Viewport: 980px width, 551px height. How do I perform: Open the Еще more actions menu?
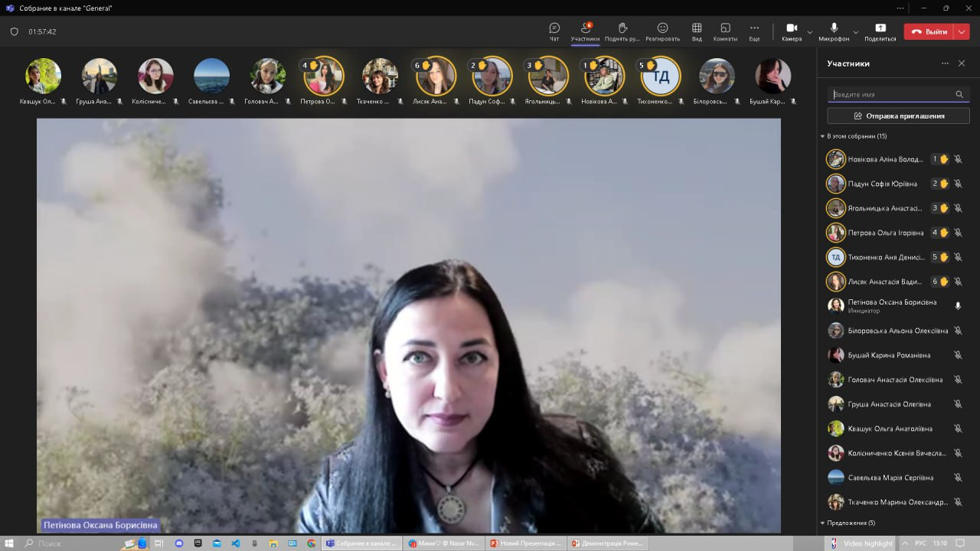pos(755,31)
